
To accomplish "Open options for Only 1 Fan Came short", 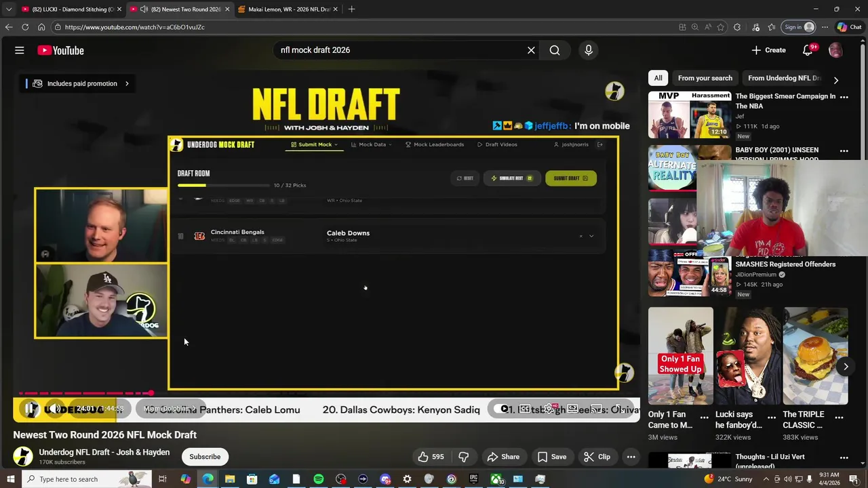I will 704,417.
